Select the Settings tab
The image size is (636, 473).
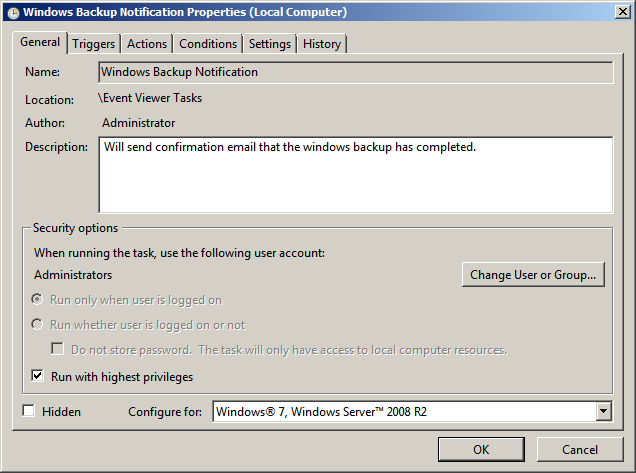270,44
